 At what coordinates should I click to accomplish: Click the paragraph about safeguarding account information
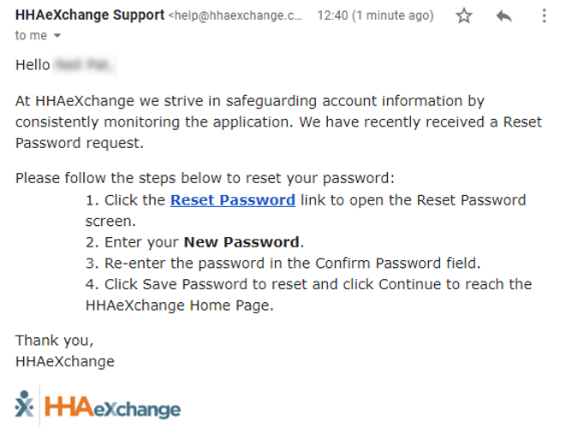pyautogui.click(x=279, y=122)
